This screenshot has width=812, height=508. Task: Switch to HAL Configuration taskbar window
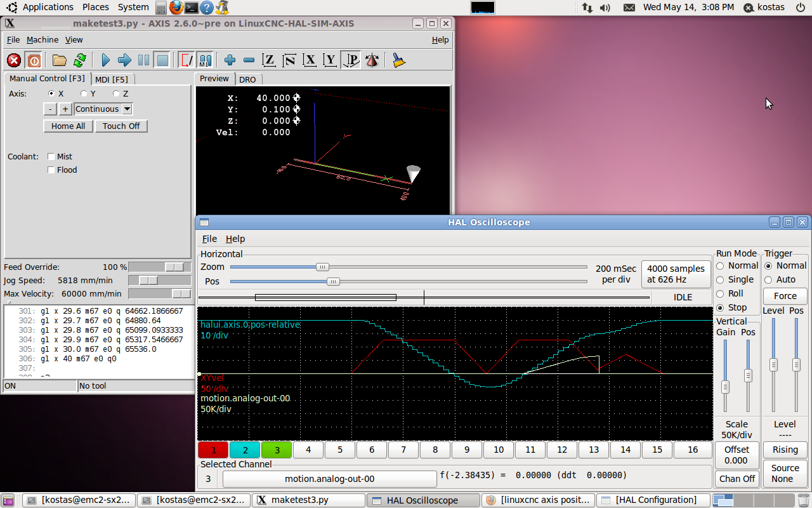point(653,500)
